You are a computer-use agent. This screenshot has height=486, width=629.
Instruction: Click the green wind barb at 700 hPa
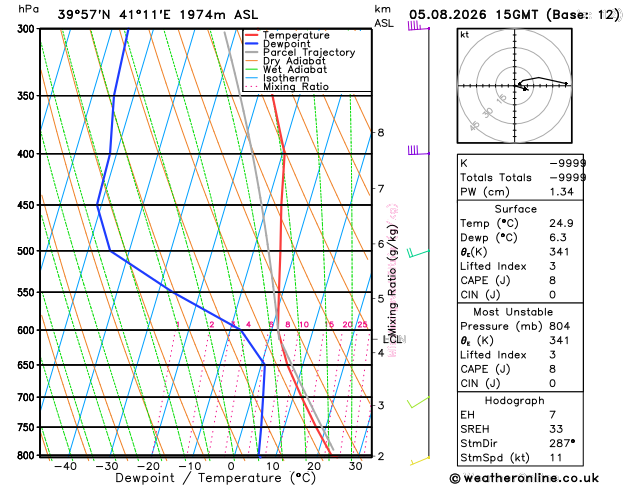click(418, 402)
